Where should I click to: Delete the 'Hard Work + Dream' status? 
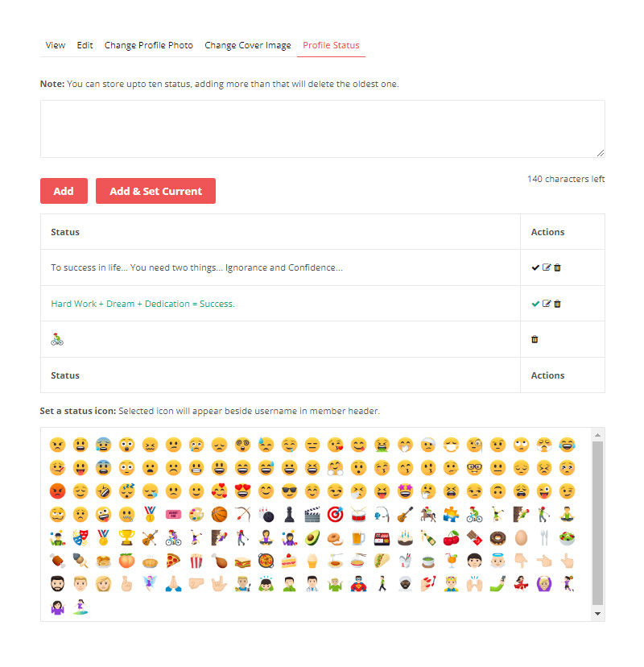point(557,304)
